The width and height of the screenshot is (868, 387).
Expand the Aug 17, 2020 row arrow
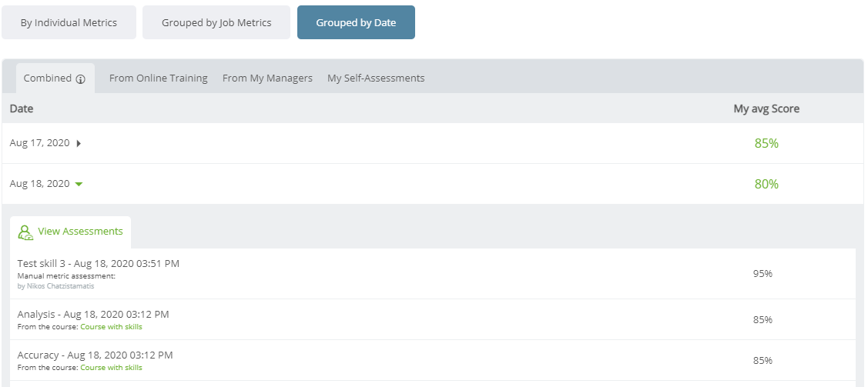point(79,144)
